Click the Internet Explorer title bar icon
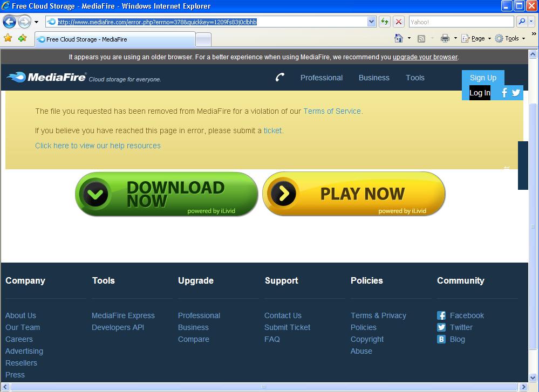Screen dimensions: 539x392 (5, 6)
